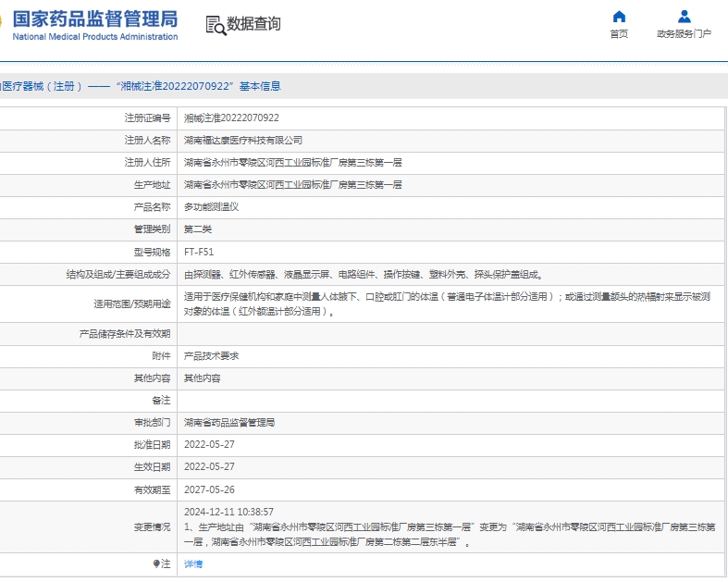This screenshot has width=728, height=582.
Task: Select change timestamp 2024-12-11 10:38:57
Action: [x=228, y=512]
